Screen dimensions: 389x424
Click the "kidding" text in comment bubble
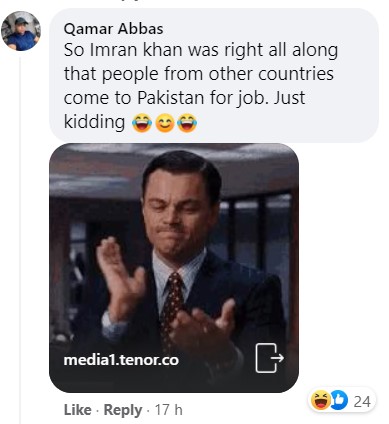point(94,122)
